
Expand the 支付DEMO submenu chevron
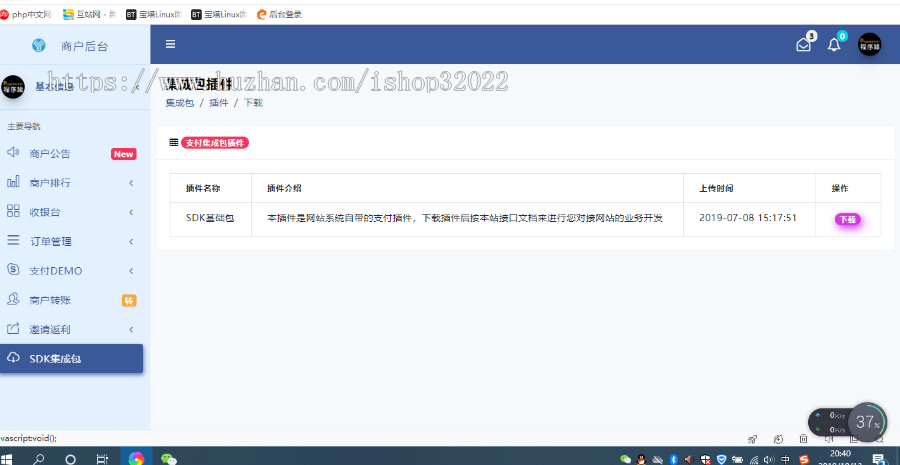[131, 271]
